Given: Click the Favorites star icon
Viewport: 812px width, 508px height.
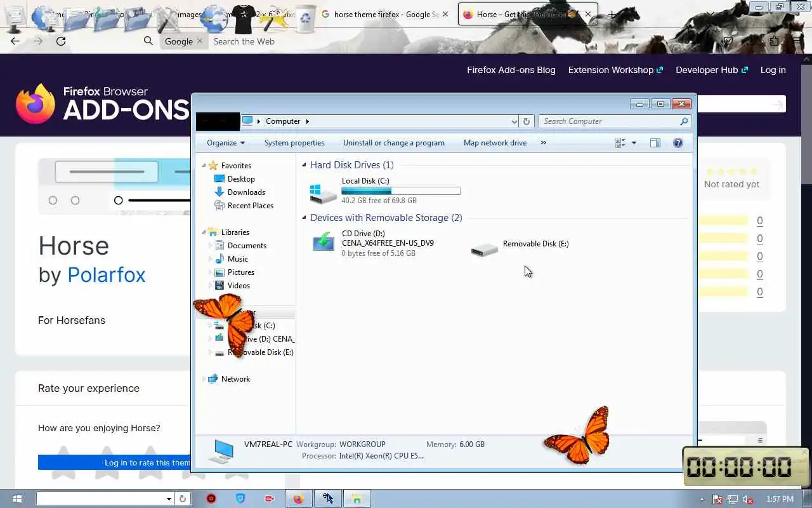Looking at the screenshot, I should tap(213, 165).
